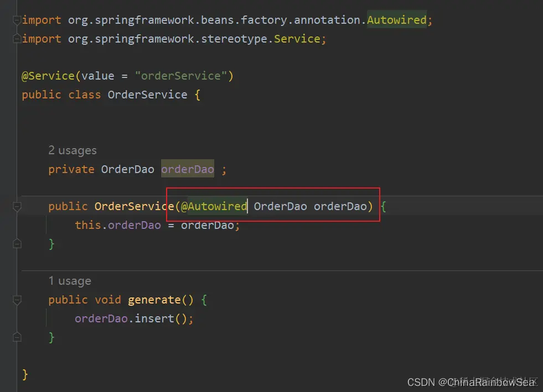
Task: Select the OrderDao parameter type in the constructor
Action: coord(281,207)
